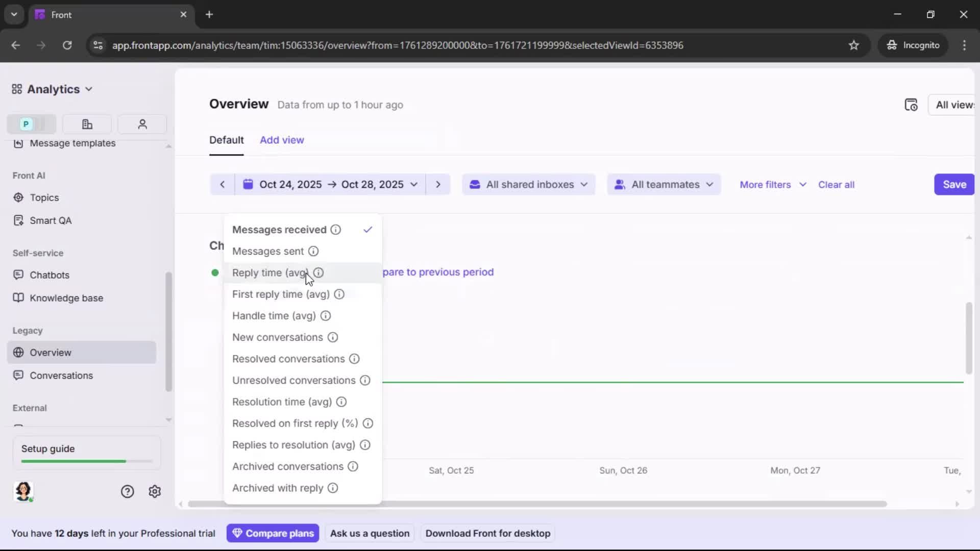Open the scheduled reports icon near All views
The image size is (980, 551).
tap(912, 105)
